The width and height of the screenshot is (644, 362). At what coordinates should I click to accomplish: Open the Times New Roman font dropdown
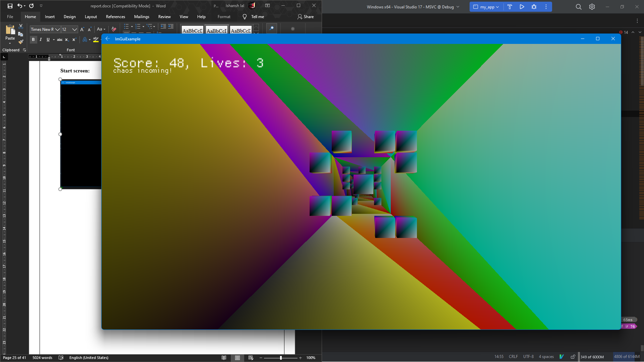click(x=57, y=29)
